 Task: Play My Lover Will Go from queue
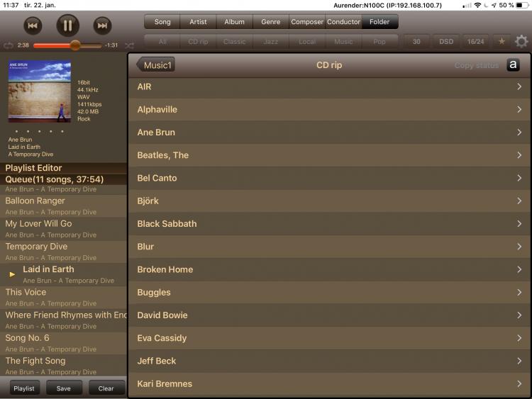click(63, 229)
